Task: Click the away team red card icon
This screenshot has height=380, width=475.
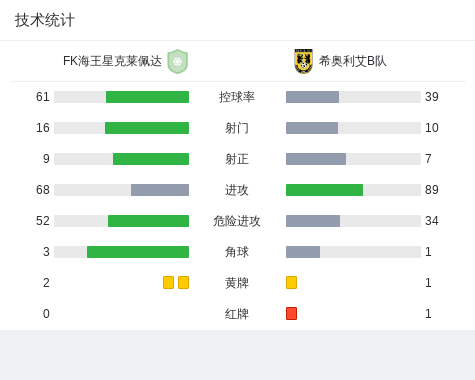Action: [291, 314]
